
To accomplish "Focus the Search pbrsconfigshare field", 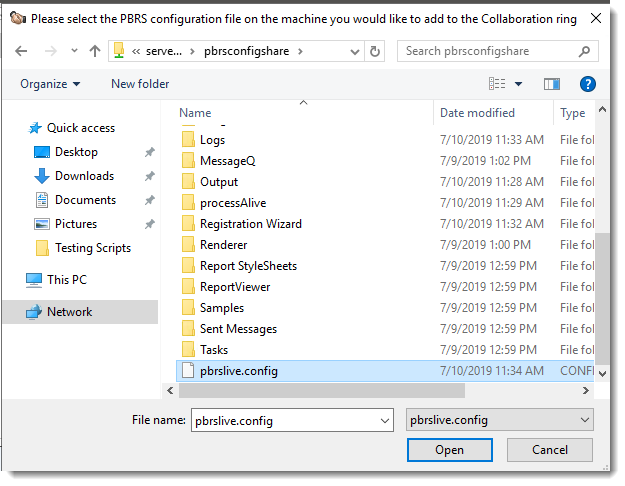I will coord(497,51).
